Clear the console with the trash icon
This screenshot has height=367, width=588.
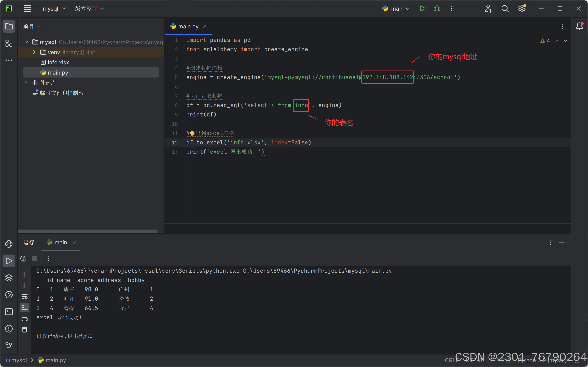pos(25,329)
